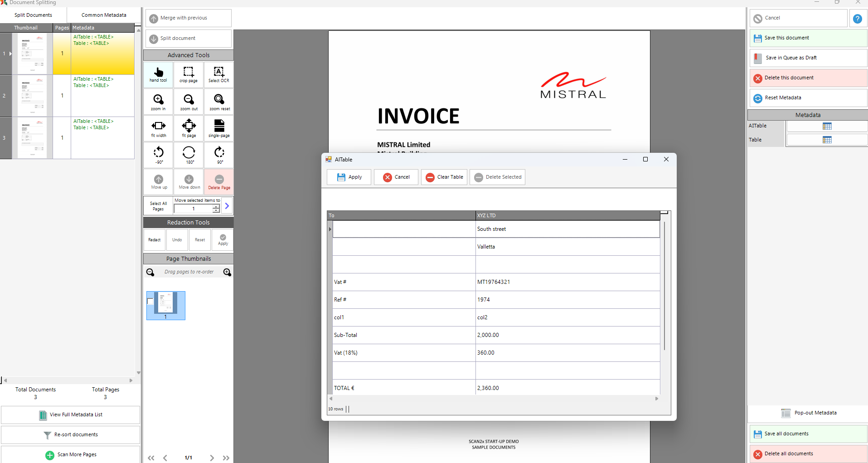868x463 pixels.
Task: Select the South street table cell
Action: click(567, 229)
